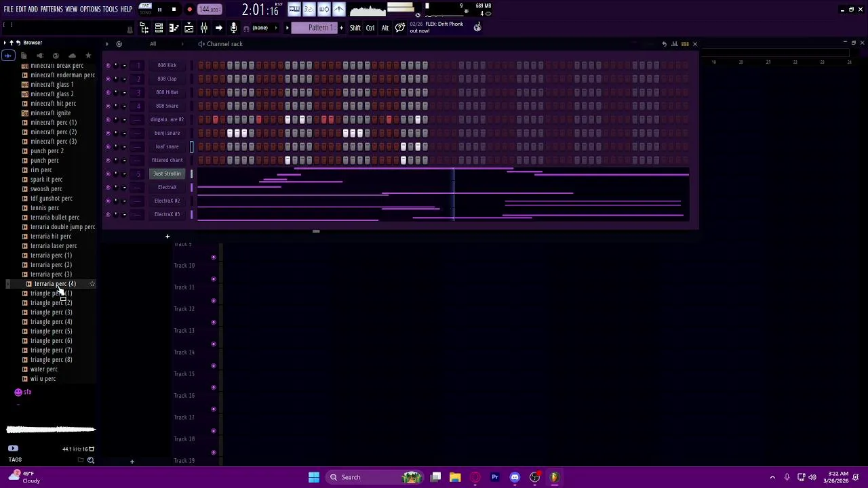The image size is (868, 488).
Task: Open the FILE menu
Action: pyautogui.click(x=8, y=9)
